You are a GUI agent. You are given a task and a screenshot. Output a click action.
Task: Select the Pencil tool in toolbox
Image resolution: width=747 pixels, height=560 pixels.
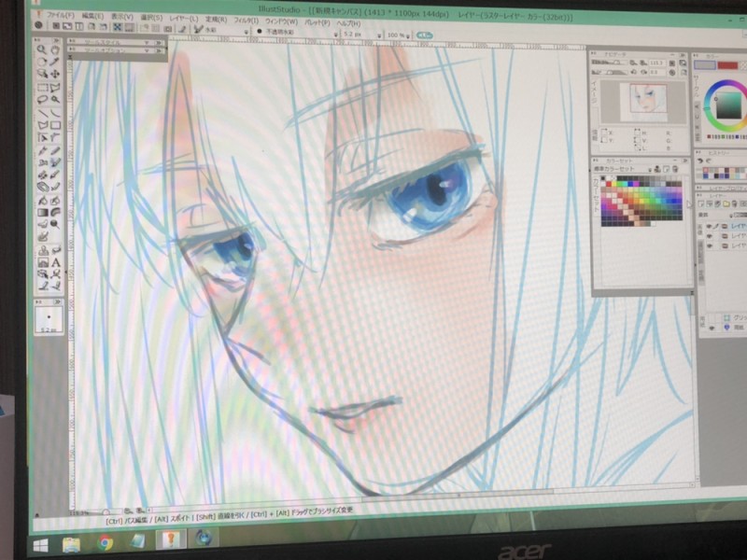click(55, 151)
